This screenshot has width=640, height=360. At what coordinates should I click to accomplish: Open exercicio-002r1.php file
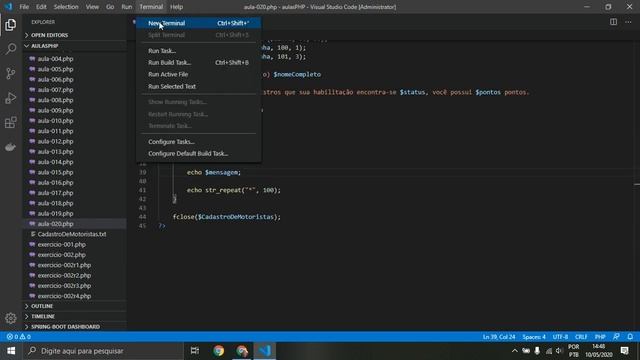tap(75, 265)
